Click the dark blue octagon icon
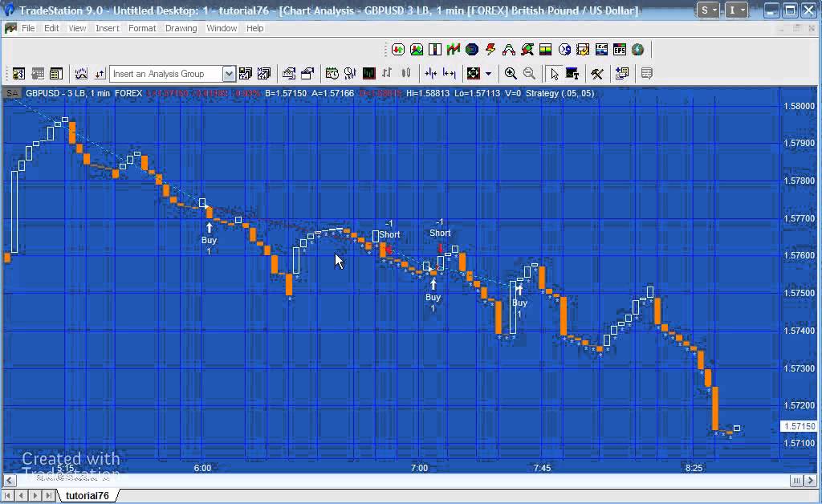 click(472, 50)
